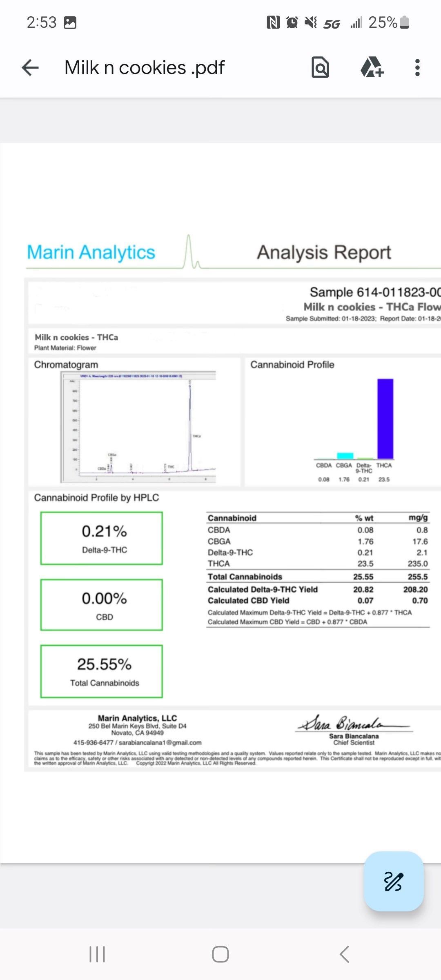Screen dimensions: 441x980
Task: Tap the Marin Analytics, LLC address heading
Action: [137, 718]
